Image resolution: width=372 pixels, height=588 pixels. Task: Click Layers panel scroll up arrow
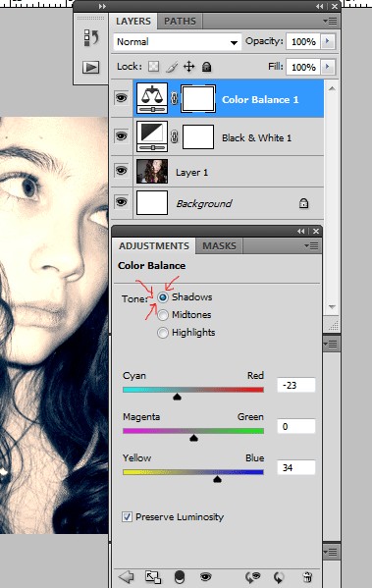click(332, 88)
